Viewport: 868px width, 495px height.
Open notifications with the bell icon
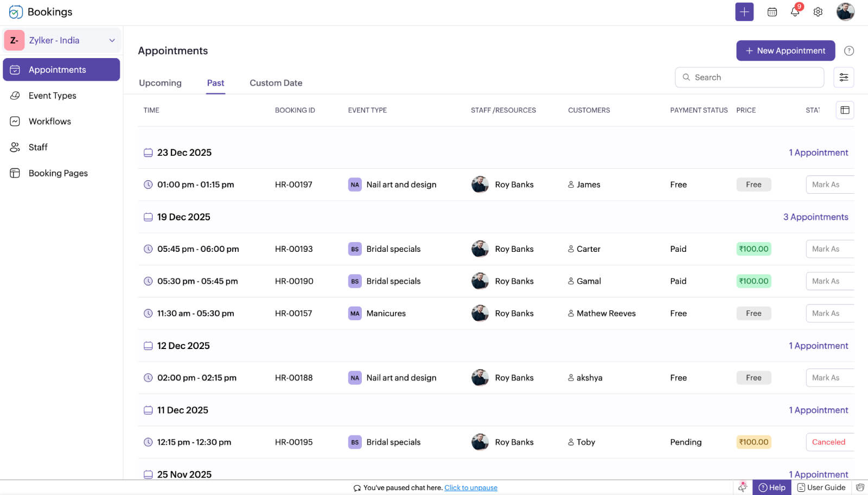pos(794,11)
